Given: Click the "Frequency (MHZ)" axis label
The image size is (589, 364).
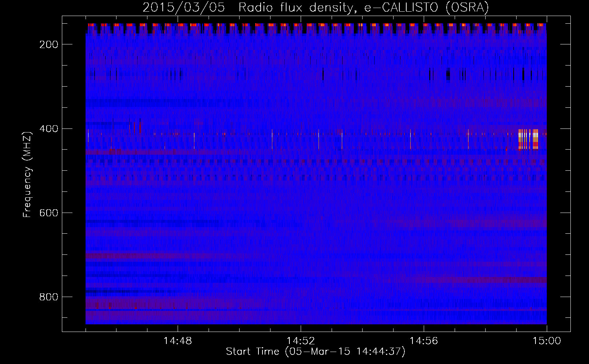Looking at the screenshot, I should tap(27, 174).
